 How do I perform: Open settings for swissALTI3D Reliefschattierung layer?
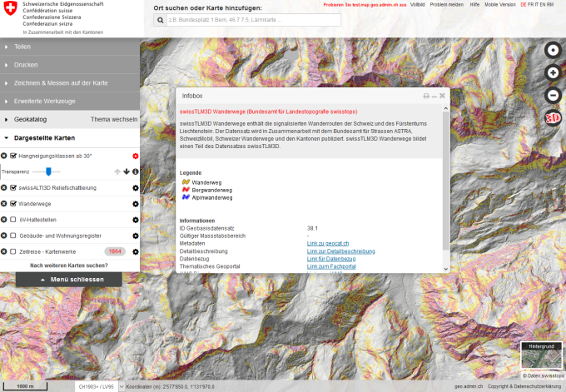(x=135, y=187)
